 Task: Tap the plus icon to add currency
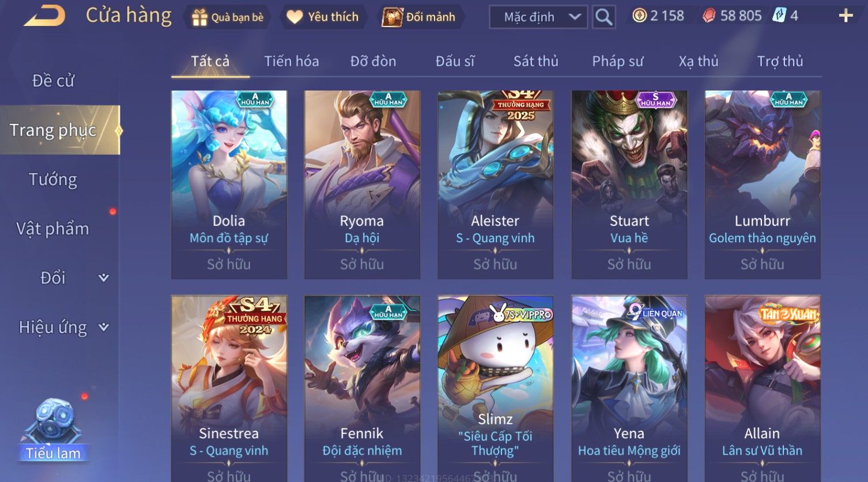pyautogui.click(x=846, y=16)
